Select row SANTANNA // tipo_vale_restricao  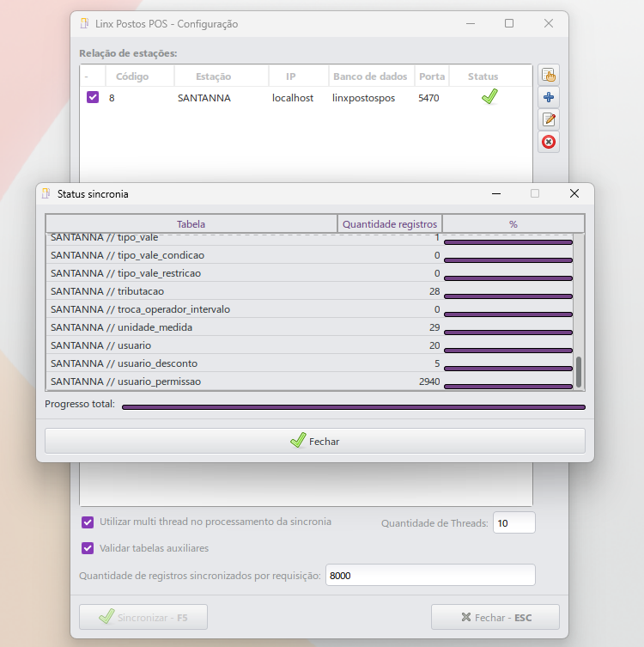coord(310,273)
